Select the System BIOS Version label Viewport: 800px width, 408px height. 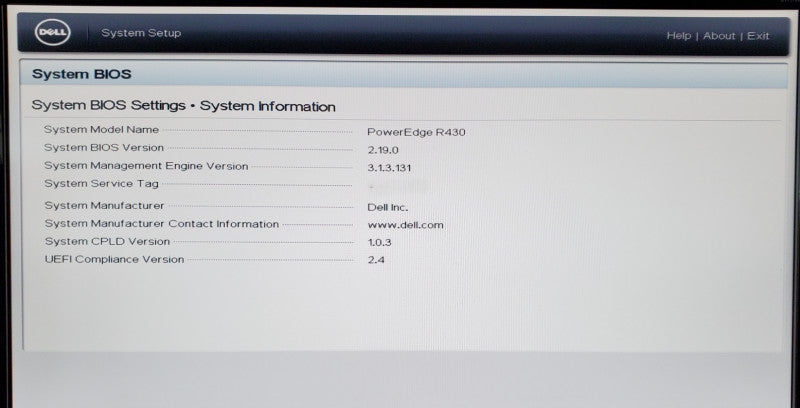pyautogui.click(x=104, y=147)
